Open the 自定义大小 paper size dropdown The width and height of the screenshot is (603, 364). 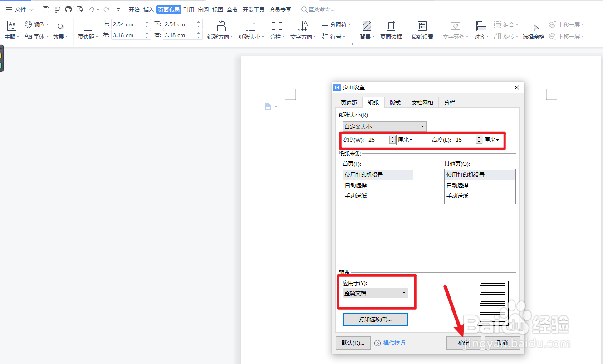pyautogui.click(x=384, y=126)
